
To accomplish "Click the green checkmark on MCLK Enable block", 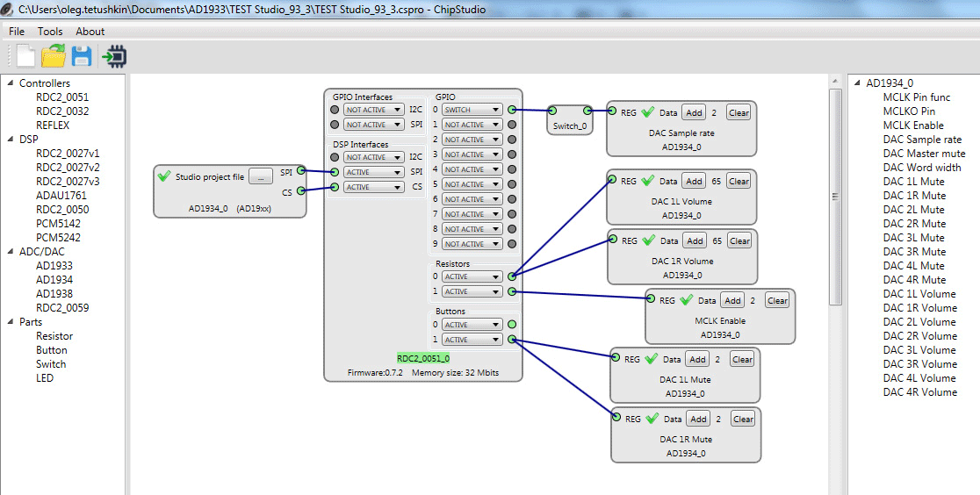I will pyautogui.click(x=686, y=300).
